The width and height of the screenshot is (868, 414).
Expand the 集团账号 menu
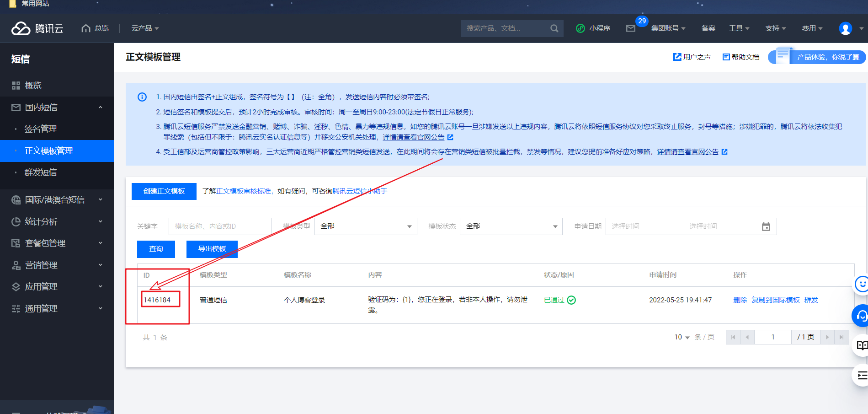tap(668, 28)
